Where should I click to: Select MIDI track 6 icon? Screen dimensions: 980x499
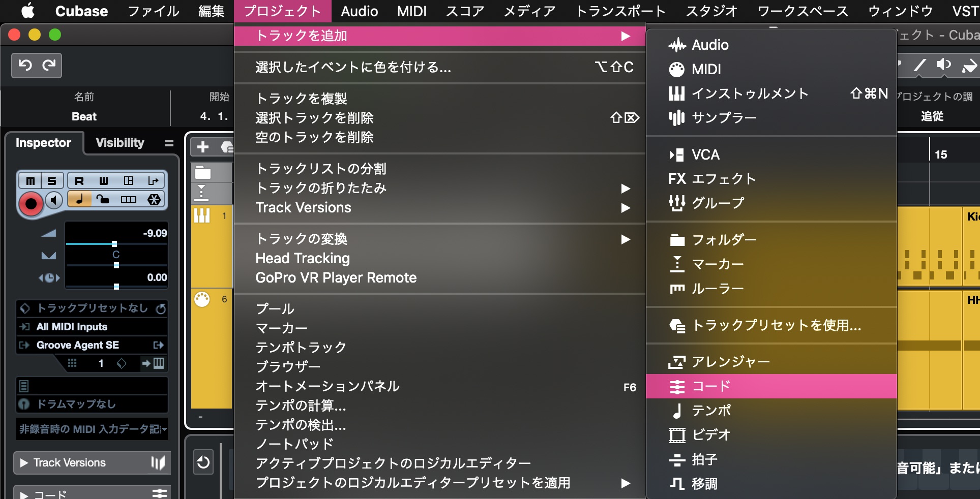click(202, 299)
